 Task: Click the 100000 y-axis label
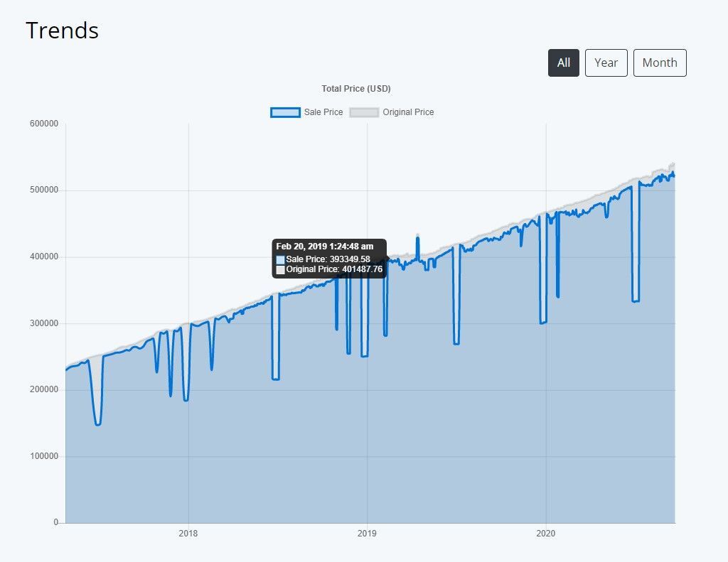[44, 456]
